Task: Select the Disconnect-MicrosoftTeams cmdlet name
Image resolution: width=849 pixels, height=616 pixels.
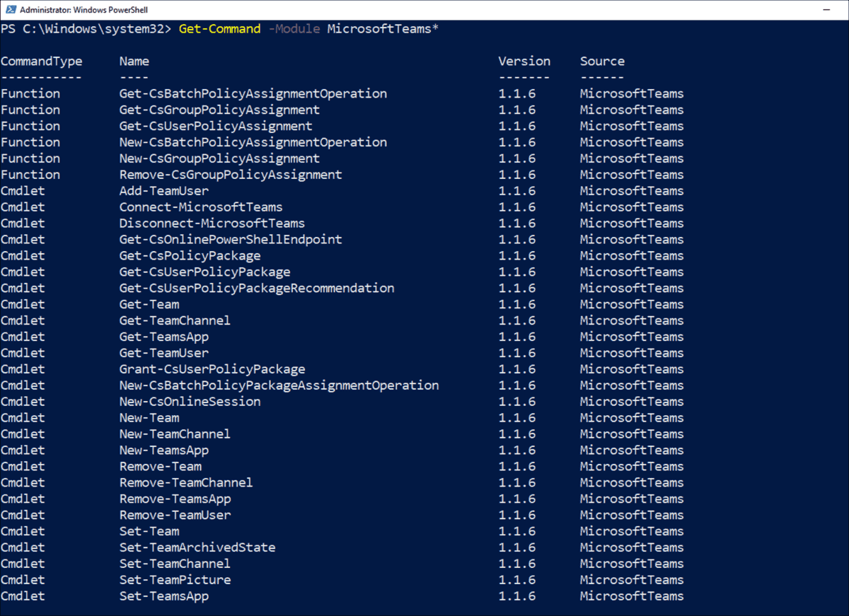Action: coord(212,223)
